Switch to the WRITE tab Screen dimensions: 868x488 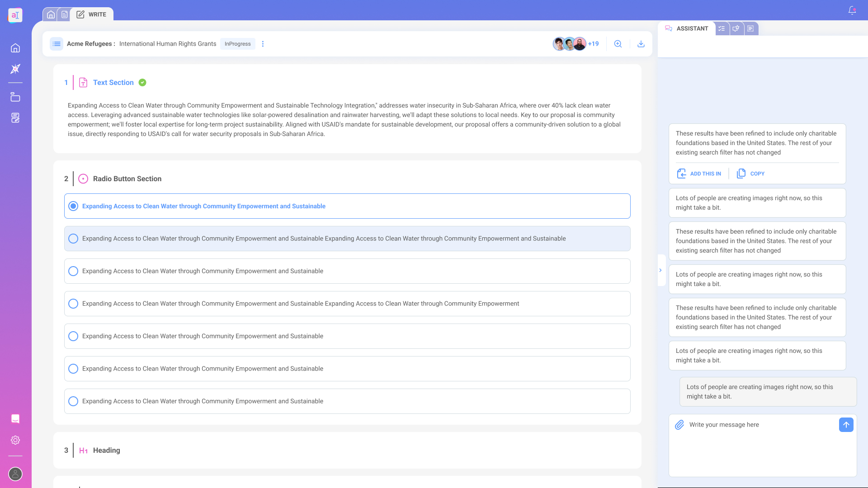point(92,14)
